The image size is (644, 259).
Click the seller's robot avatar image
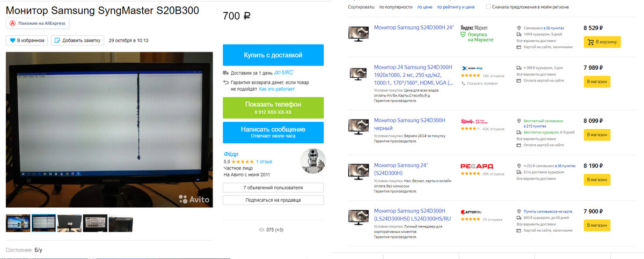tap(313, 161)
